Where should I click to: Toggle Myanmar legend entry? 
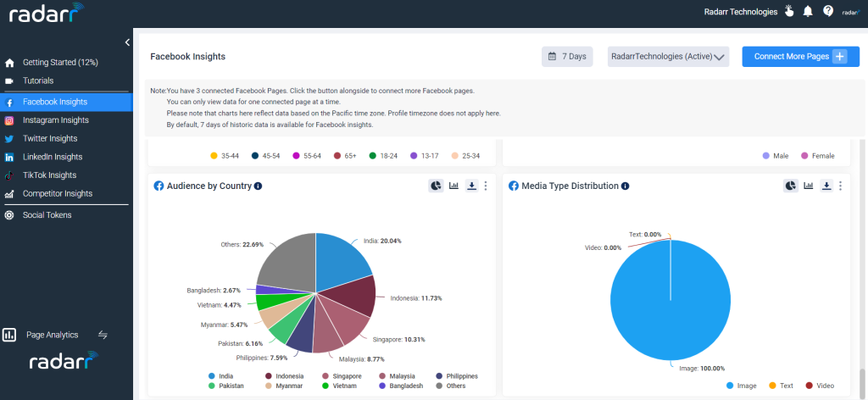[x=284, y=386]
